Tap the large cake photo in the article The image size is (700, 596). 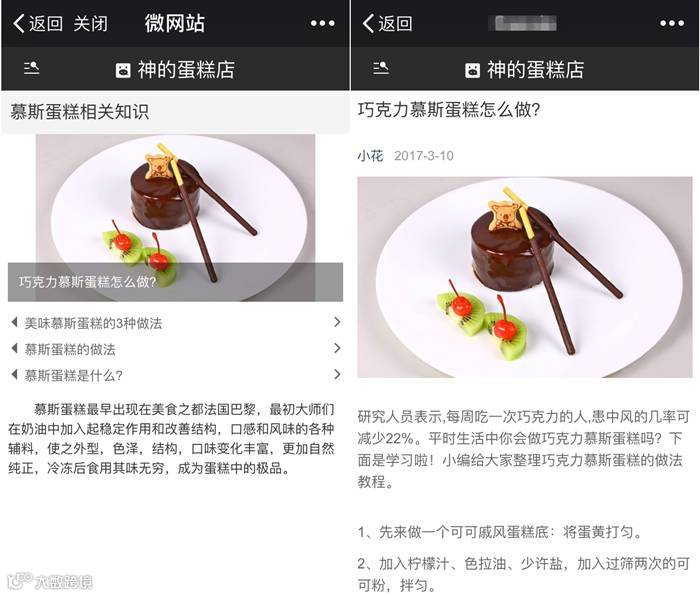(525, 277)
